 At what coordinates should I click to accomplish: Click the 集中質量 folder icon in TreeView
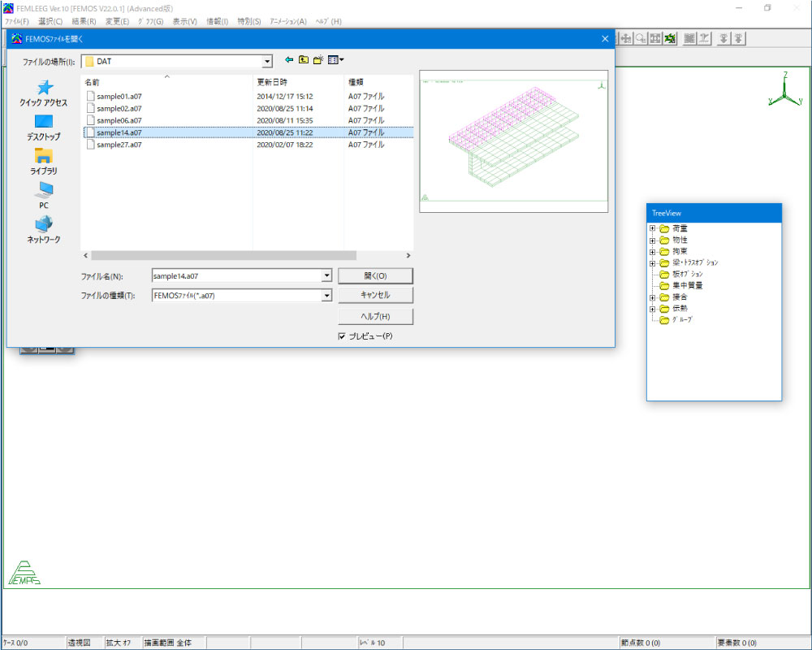pyautogui.click(x=664, y=286)
